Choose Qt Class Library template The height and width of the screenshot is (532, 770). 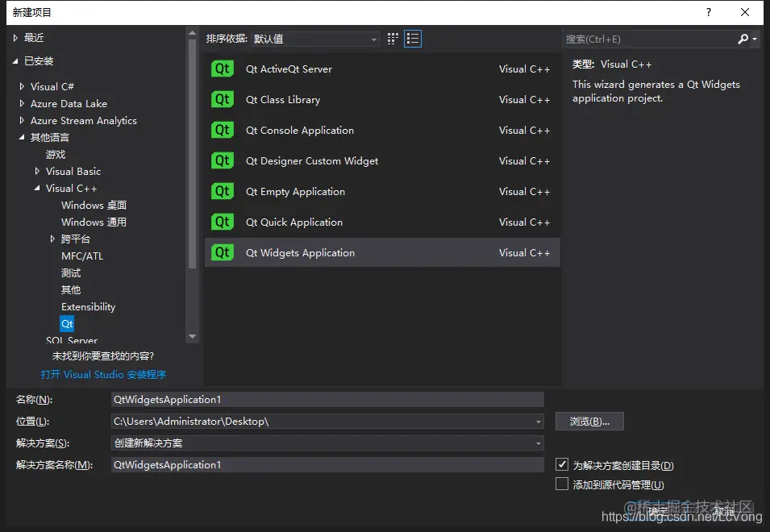(x=382, y=100)
